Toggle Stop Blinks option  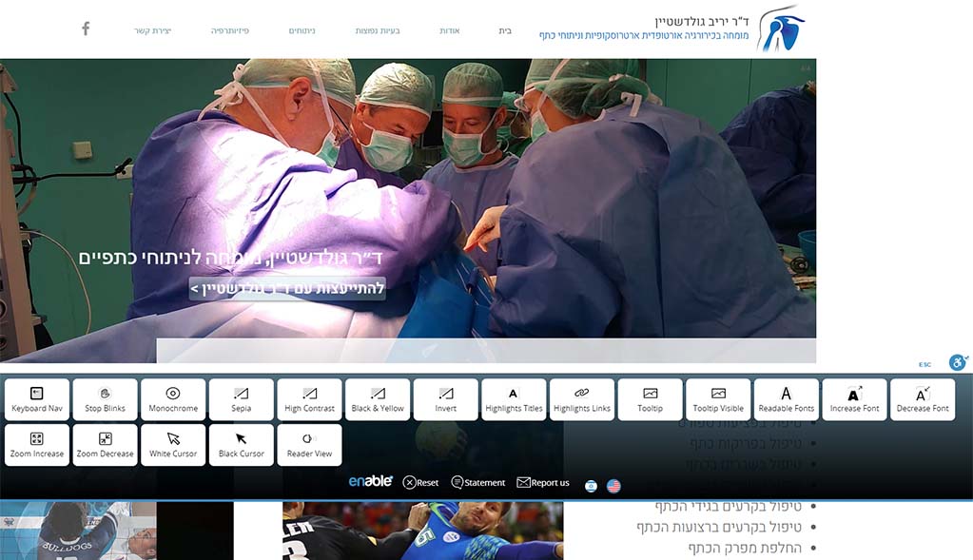point(105,400)
